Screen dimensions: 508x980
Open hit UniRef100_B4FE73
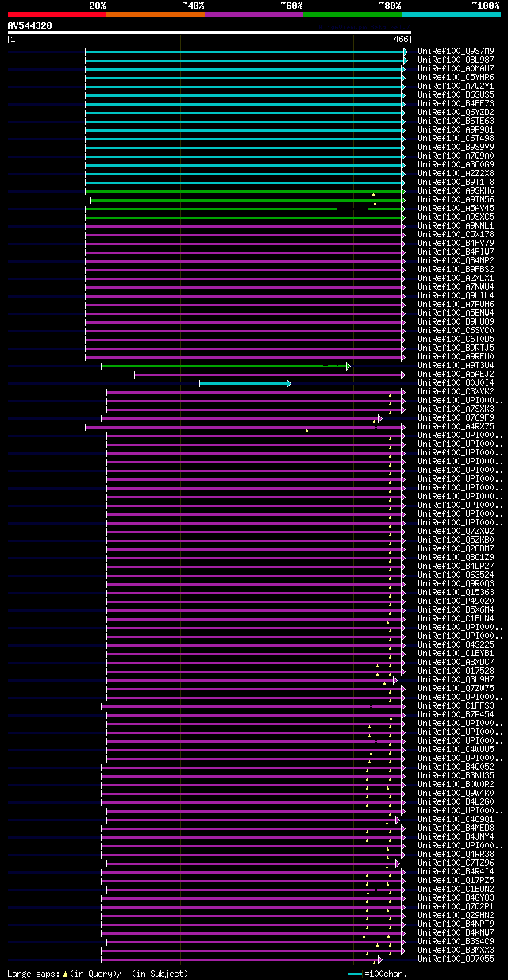(456, 103)
